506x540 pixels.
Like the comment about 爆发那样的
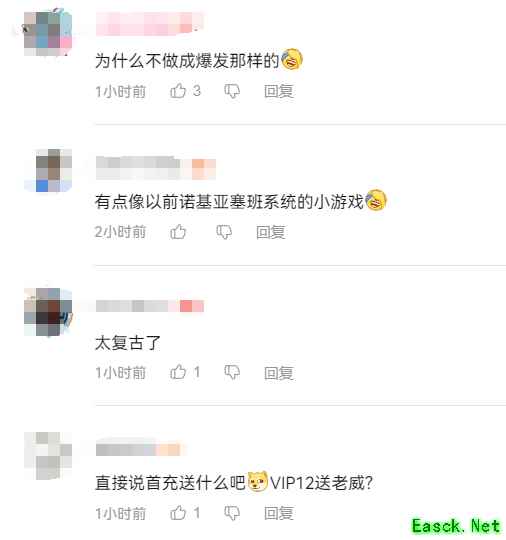tap(178, 91)
